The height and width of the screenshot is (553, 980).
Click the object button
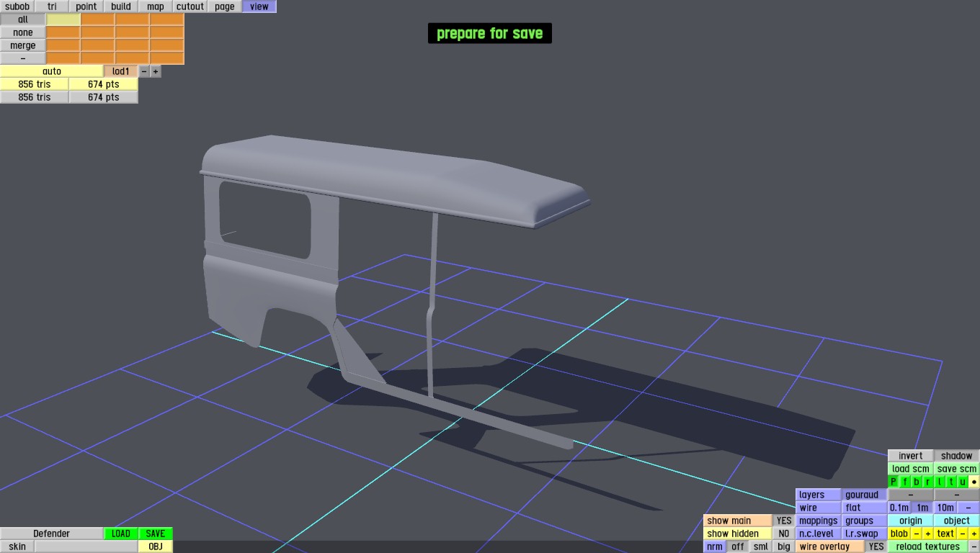pyautogui.click(x=957, y=521)
